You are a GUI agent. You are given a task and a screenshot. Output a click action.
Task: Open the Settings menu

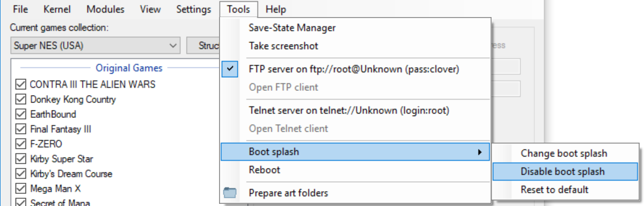[193, 9]
